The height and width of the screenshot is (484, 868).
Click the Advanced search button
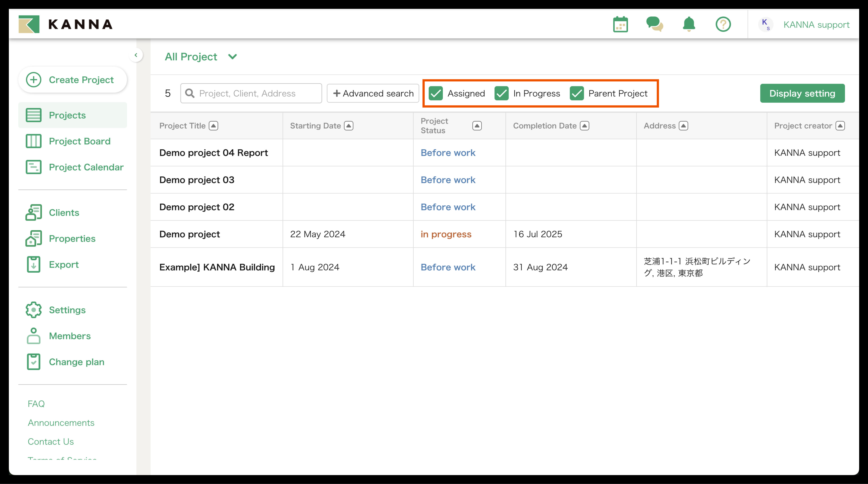tap(373, 93)
